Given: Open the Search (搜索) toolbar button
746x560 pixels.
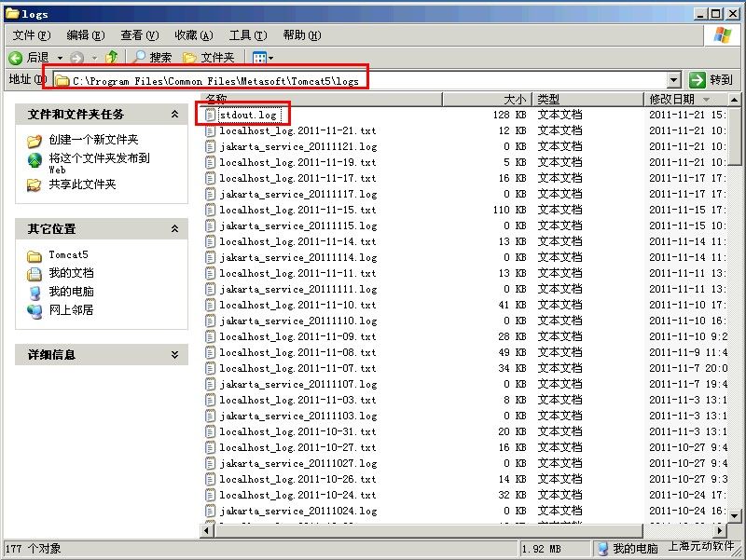Looking at the screenshot, I should pos(152,58).
